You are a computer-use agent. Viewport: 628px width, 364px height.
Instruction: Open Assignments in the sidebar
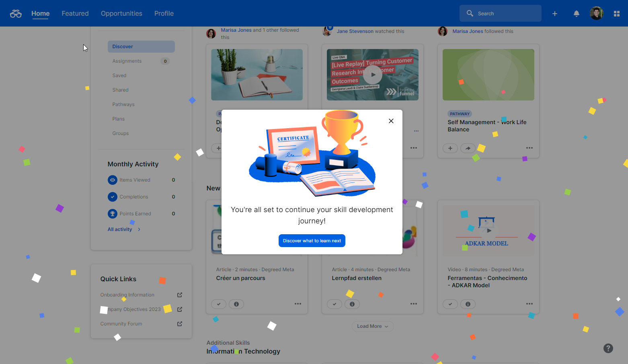click(127, 61)
